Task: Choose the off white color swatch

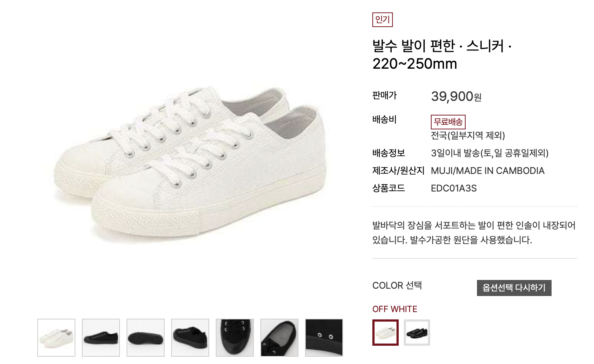Action: coord(386,333)
